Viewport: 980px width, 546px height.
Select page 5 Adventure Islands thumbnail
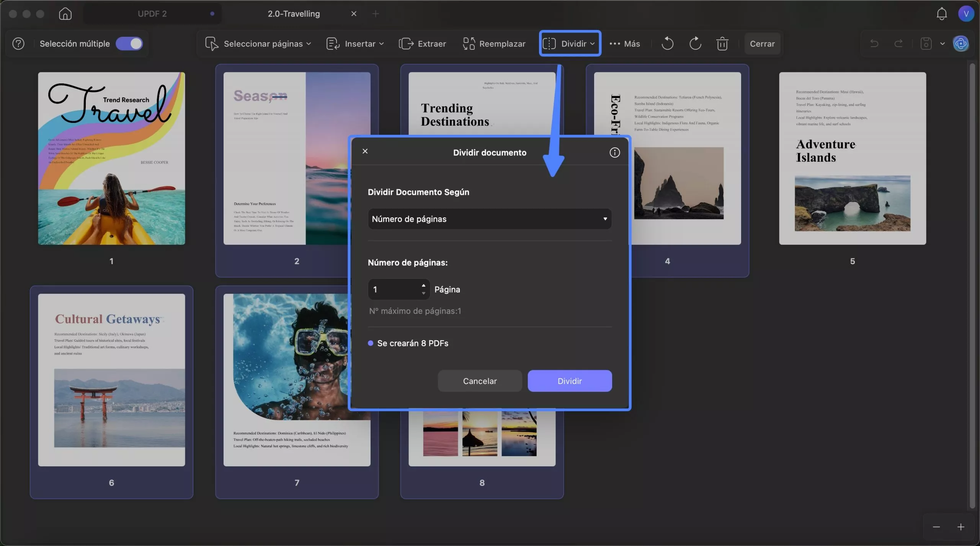[x=853, y=159]
